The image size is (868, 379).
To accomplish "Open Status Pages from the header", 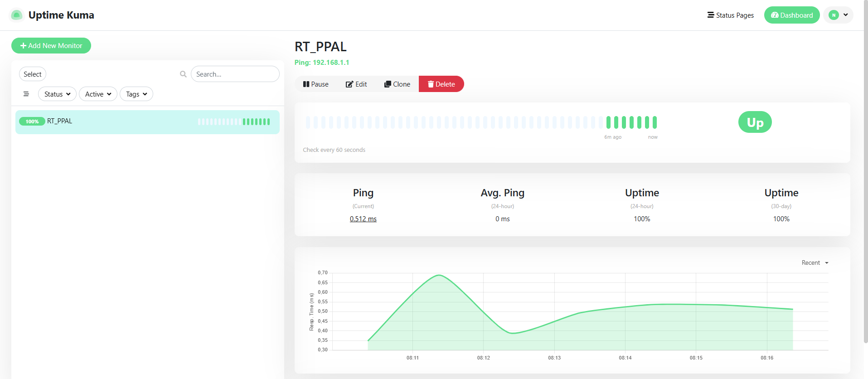I will [x=730, y=15].
